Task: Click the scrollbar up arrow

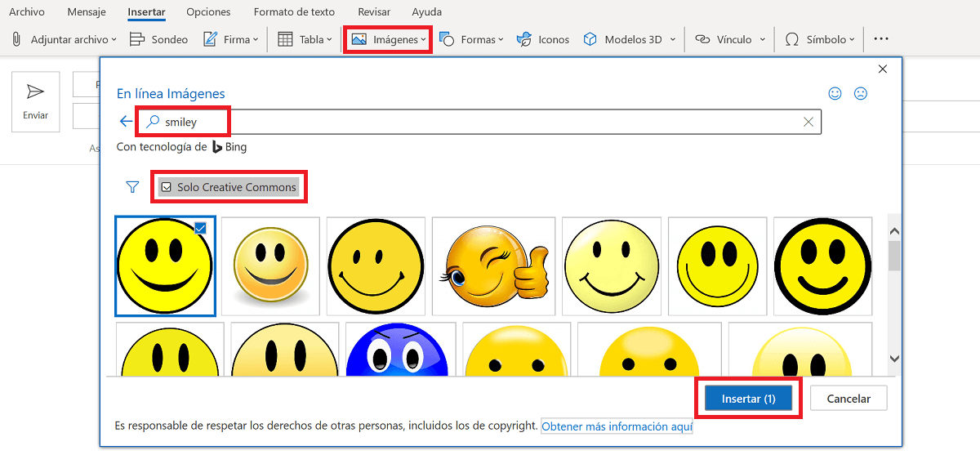Action: pos(893,231)
